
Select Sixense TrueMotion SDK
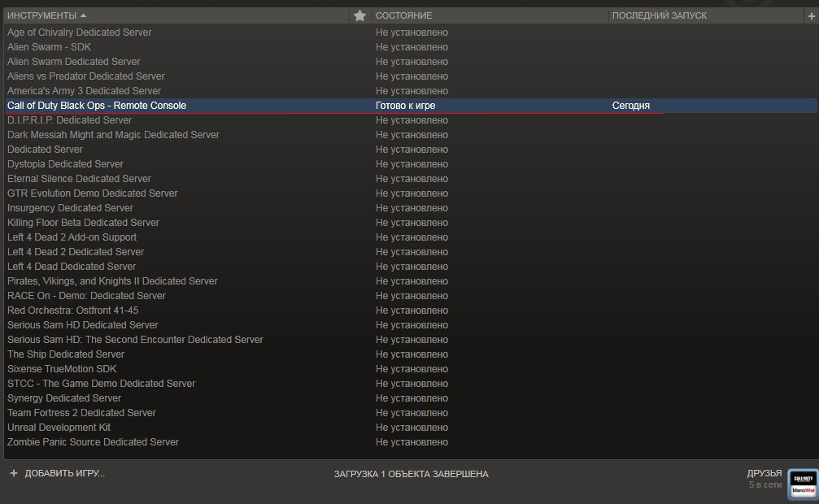[x=62, y=369]
